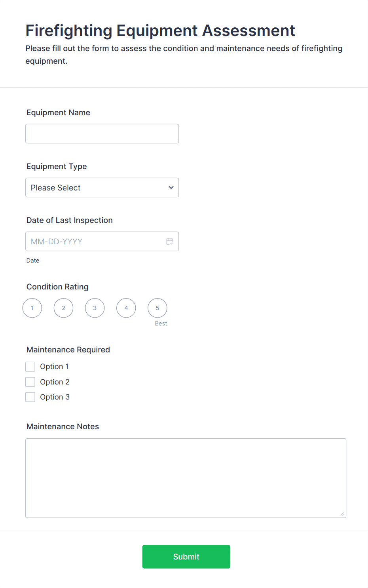Click the 'Firefighting Equipment Assessment' heading

(x=160, y=30)
